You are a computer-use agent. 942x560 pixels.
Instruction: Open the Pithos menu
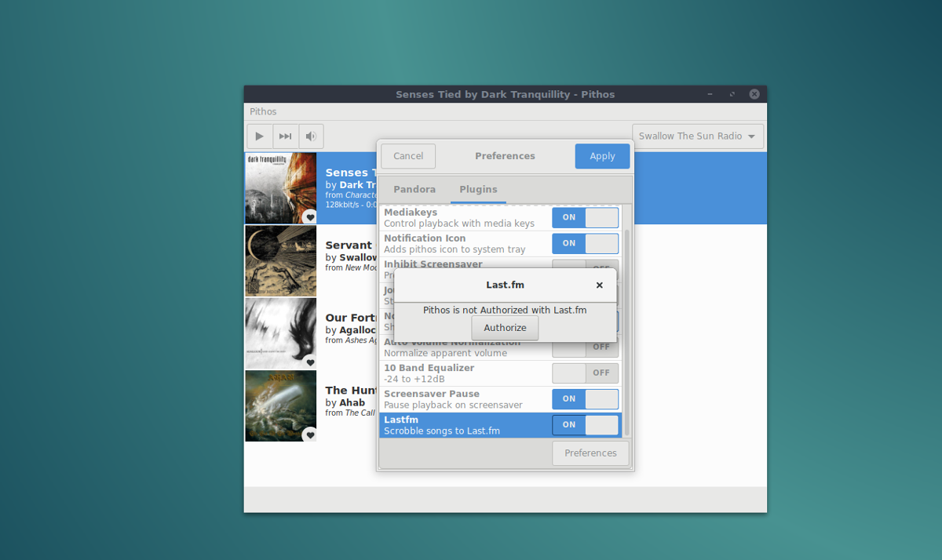(263, 111)
